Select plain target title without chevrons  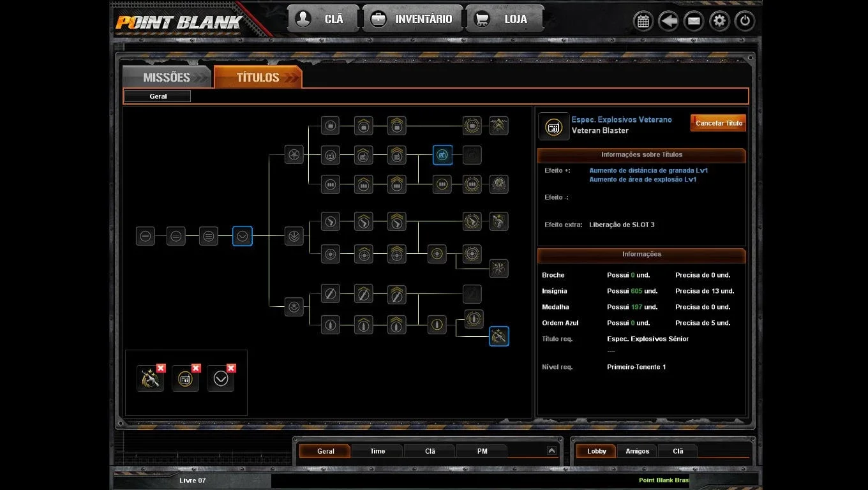point(330,254)
